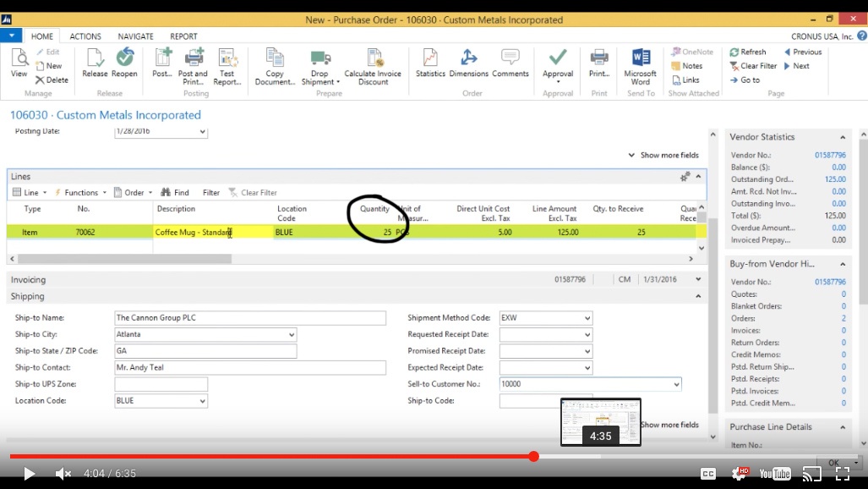Choose Post and Print
This screenshot has height=489, width=868.
tap(193, 67)
